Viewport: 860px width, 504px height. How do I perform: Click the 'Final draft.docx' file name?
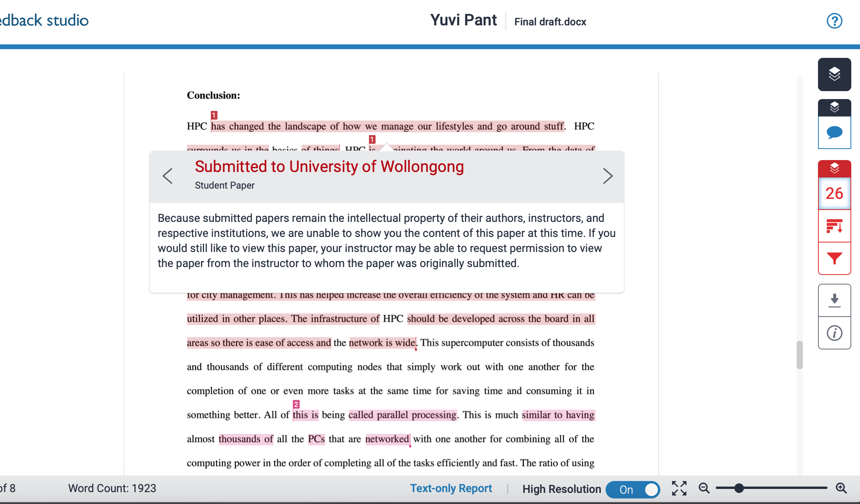coord(550,22)
